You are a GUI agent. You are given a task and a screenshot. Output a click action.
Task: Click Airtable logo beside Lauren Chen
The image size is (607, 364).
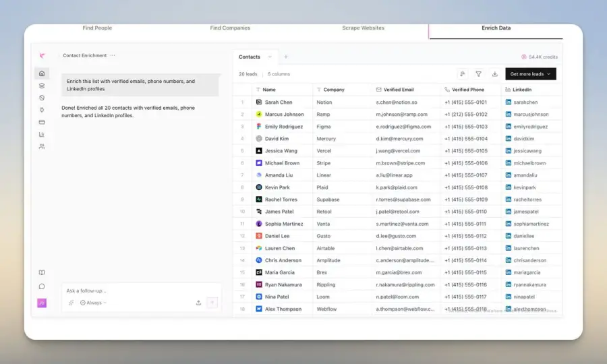pos(259,248)
